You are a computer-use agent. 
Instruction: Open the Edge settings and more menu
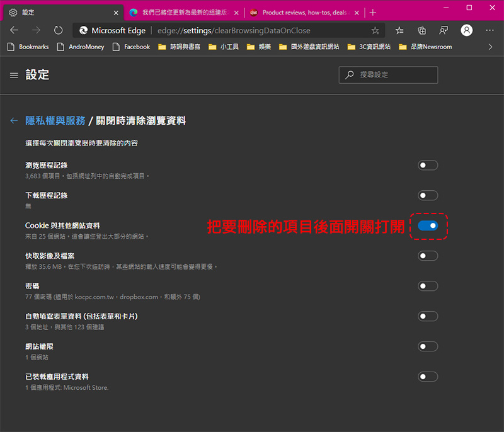pyautogui.click(x=490, y=30)
